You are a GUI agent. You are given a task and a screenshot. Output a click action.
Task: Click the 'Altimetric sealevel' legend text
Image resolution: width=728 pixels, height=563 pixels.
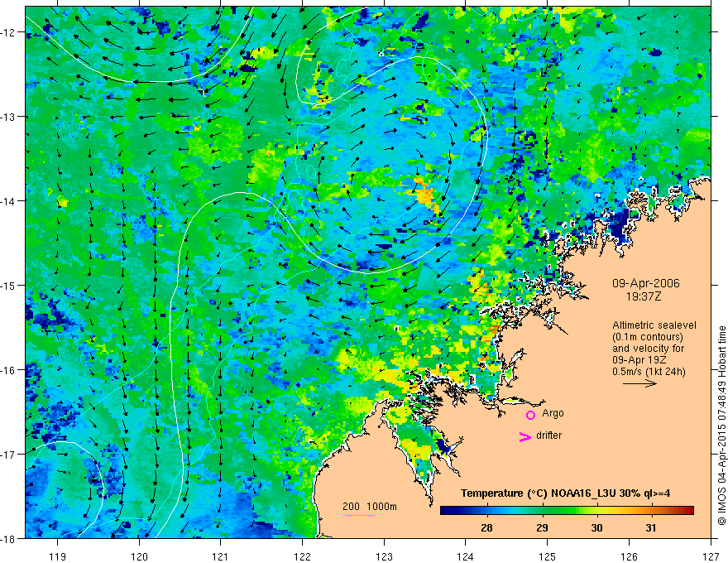tap(654, 325)
